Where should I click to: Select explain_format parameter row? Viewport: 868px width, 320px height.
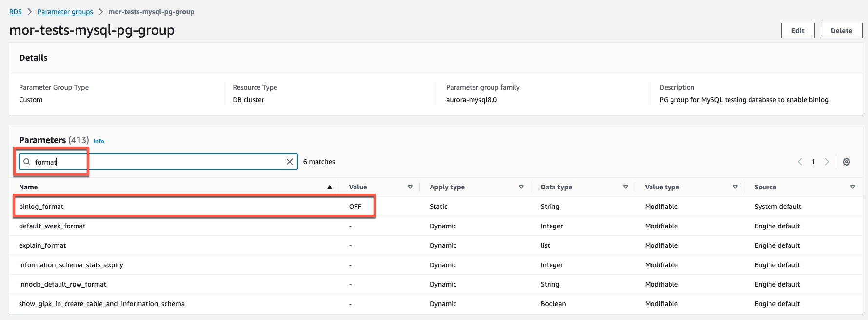click(x=435, y=245)
